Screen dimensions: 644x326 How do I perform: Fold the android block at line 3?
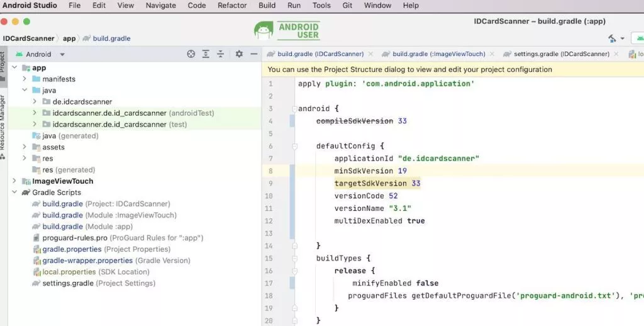point(294,109)
